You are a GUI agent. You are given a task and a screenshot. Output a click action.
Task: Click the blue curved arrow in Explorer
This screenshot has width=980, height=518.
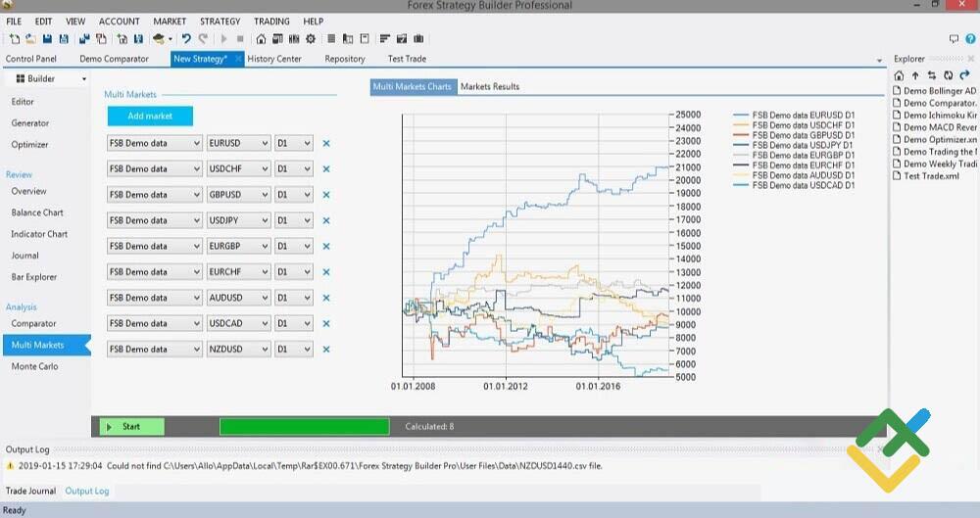point(964,75)
